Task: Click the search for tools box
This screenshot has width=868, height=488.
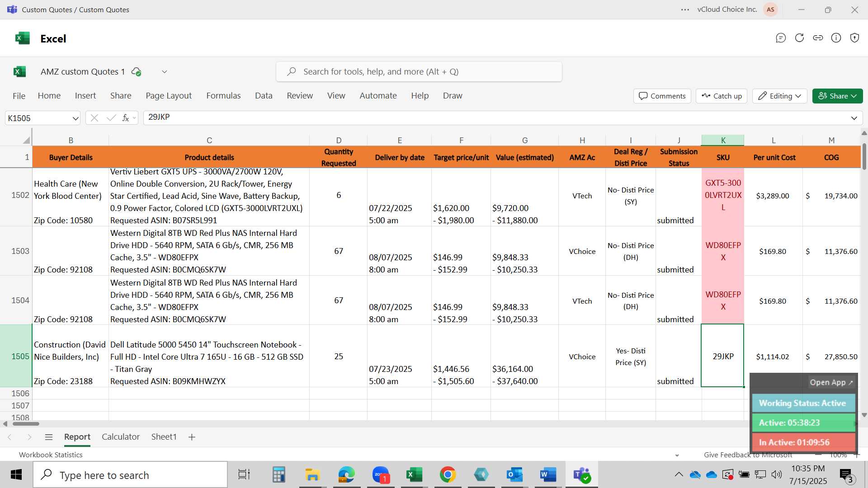Action: [419, 72]
